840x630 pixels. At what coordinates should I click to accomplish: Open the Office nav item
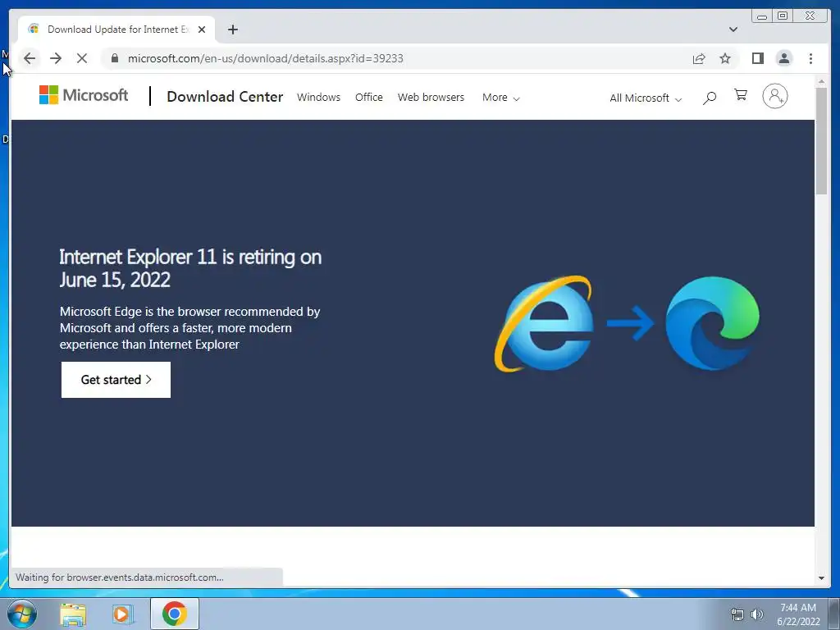[x=368, y=97]
